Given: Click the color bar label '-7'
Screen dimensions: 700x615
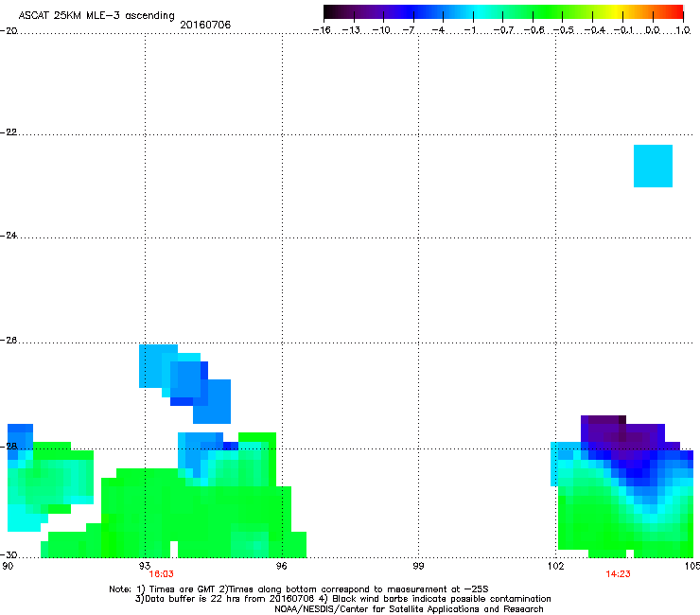Looking at the screenshot, I should (x=409, y=30).
